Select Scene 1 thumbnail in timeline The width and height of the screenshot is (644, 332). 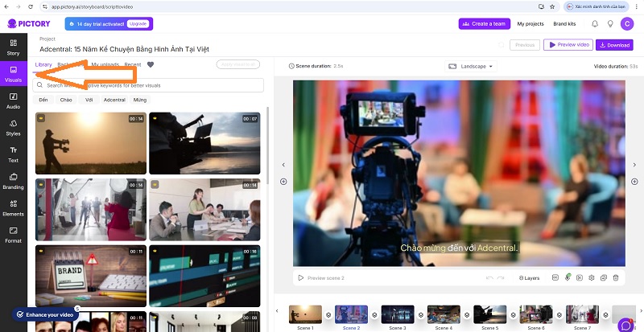pos(305,314)
